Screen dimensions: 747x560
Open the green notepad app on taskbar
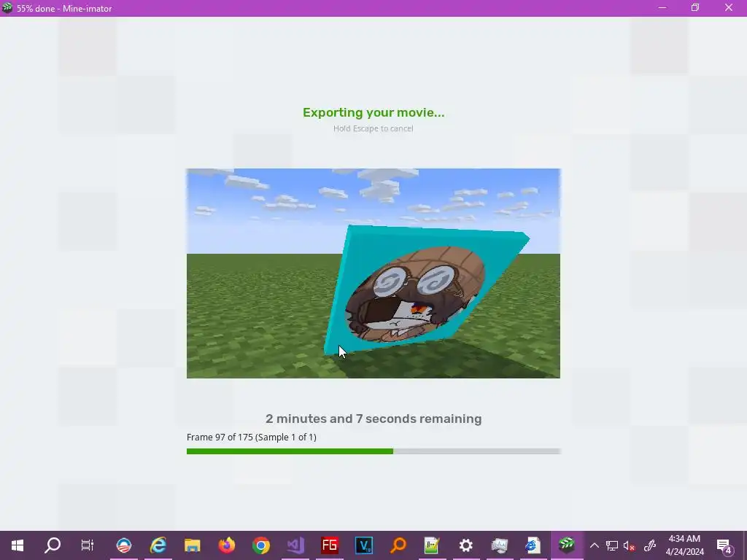click(x=432, y=545)
